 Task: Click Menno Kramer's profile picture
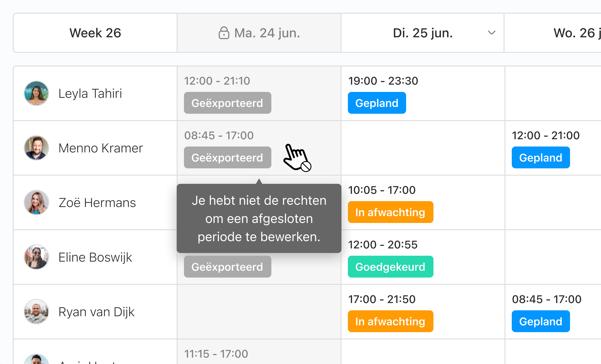36,148
